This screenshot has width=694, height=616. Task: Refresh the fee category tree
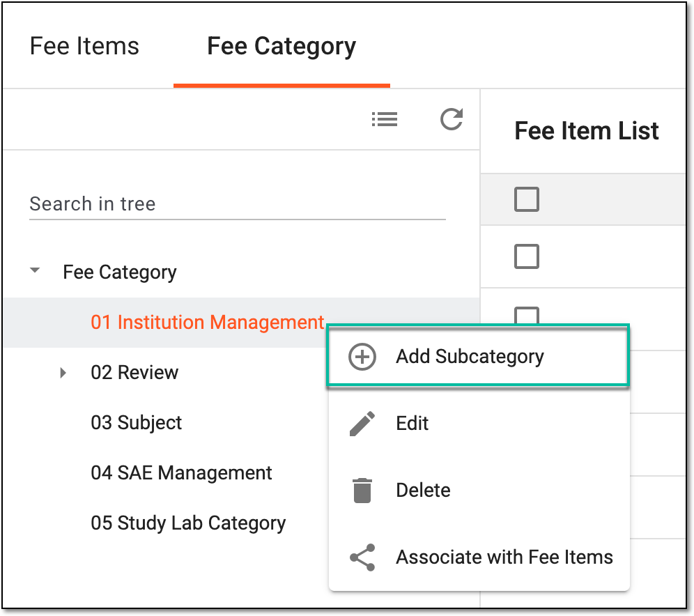point(452,119)
